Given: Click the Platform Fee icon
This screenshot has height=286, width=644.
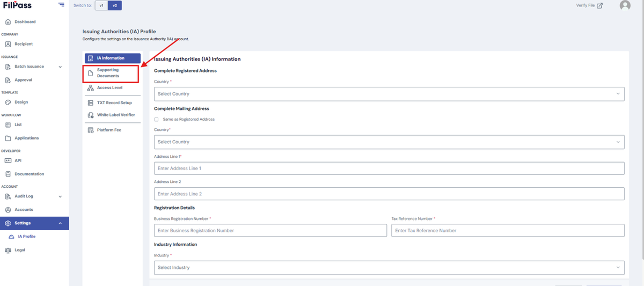Looking at the screenshot, I should point(90,130).
